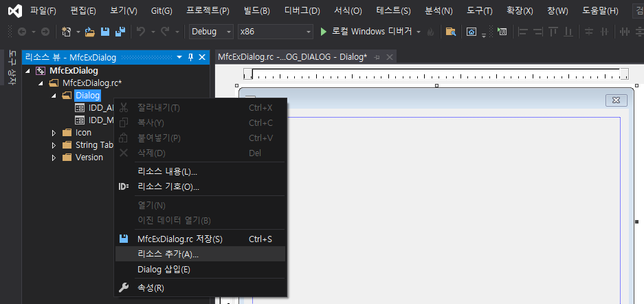
Task: Click the horizontal ruler above the dialog
Action: tap(436, 74)
